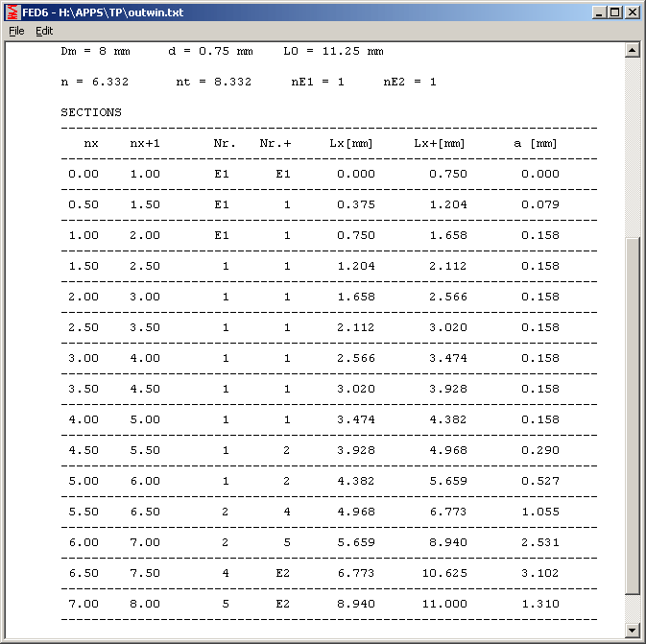This screenshot has width=646, height=644.
Task: Click the SECTIONS heading text
Action: (x=91, y=112)
